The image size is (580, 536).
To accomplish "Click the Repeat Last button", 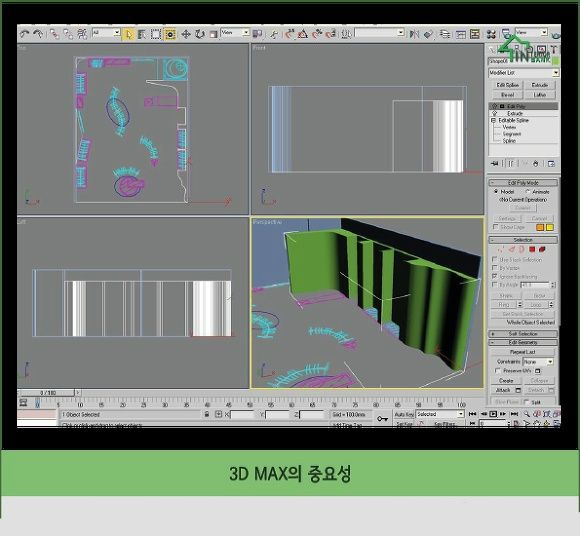I will pos(523,352).
